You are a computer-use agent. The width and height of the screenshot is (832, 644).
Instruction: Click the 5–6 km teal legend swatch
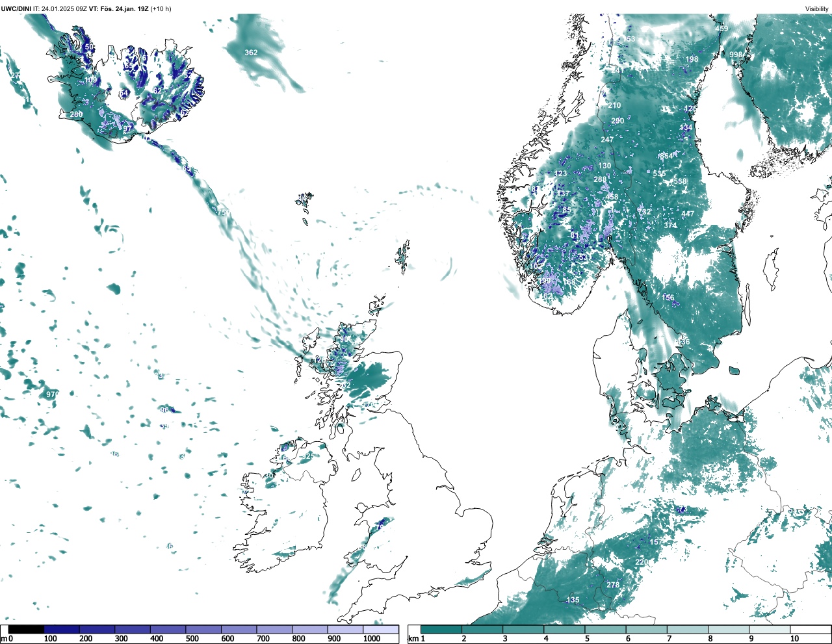[606, 630]
